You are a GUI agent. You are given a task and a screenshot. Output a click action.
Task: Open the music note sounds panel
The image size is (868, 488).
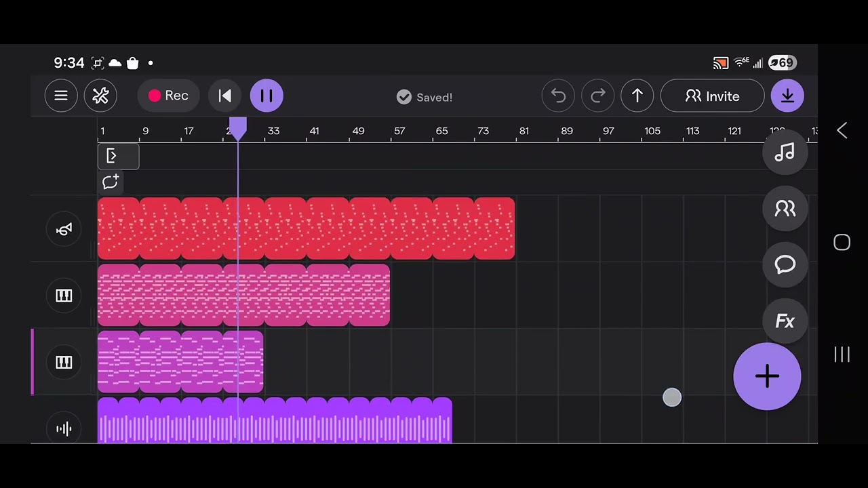(785, 152)
